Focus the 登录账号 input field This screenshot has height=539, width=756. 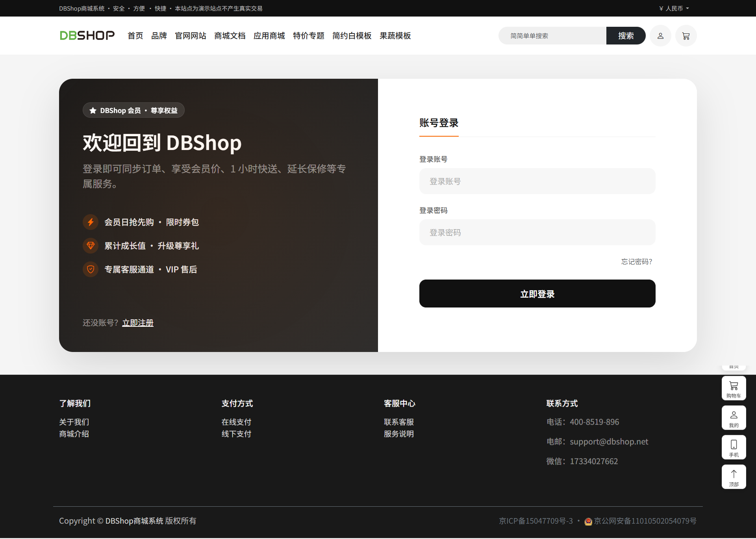[537, 182]
